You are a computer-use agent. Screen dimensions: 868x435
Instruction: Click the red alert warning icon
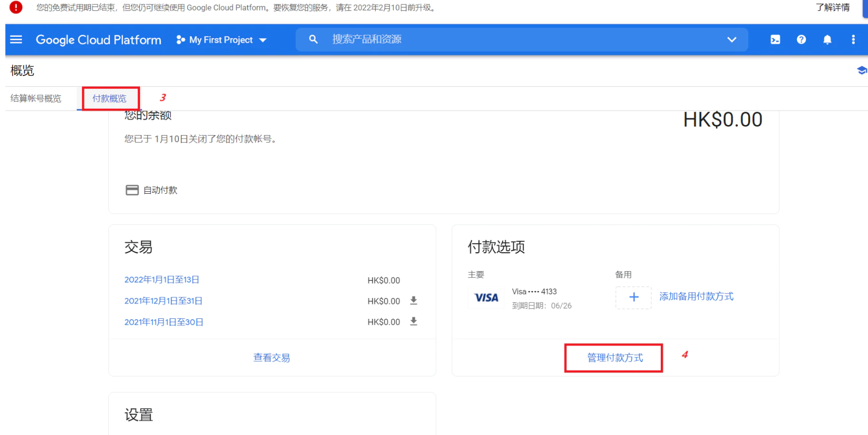coord(16,7)
